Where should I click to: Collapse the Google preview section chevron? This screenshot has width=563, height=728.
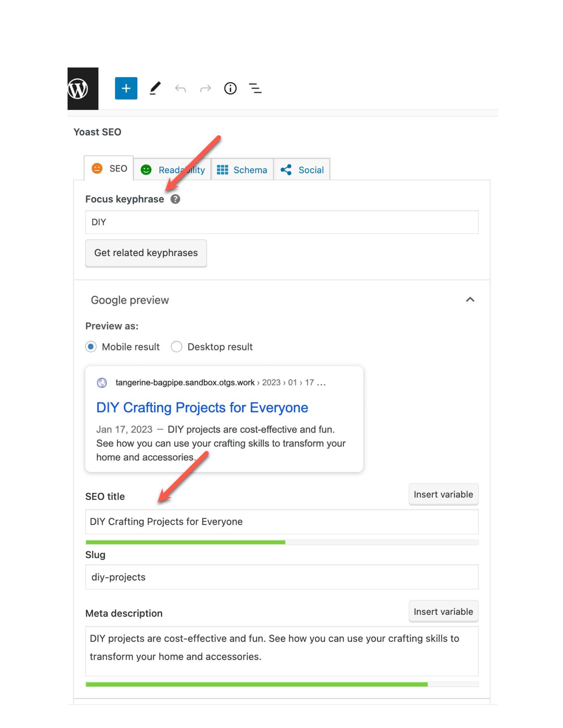tap(470, 300)
